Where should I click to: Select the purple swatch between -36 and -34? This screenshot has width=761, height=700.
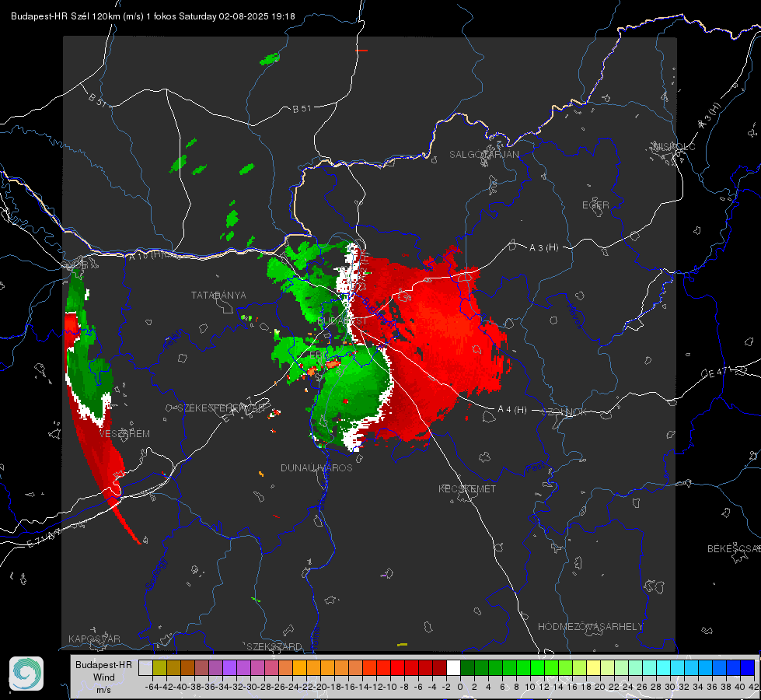tap(215, 667)
